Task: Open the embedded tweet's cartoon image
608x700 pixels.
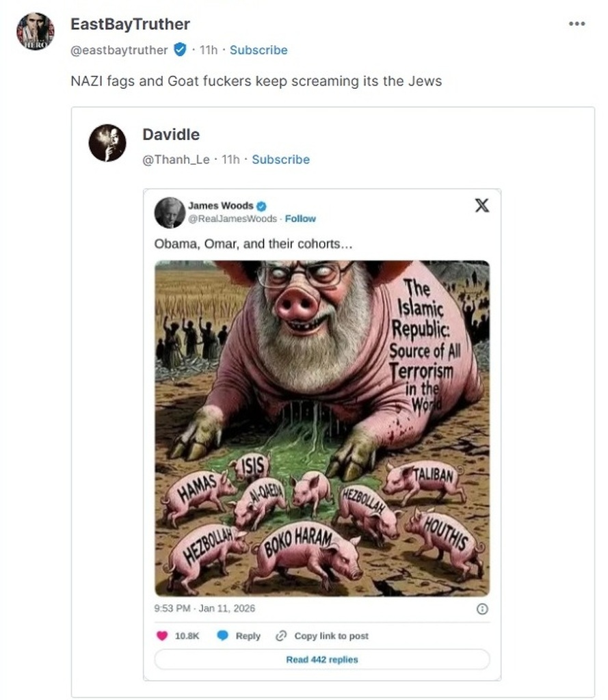Action: point(321,427)
